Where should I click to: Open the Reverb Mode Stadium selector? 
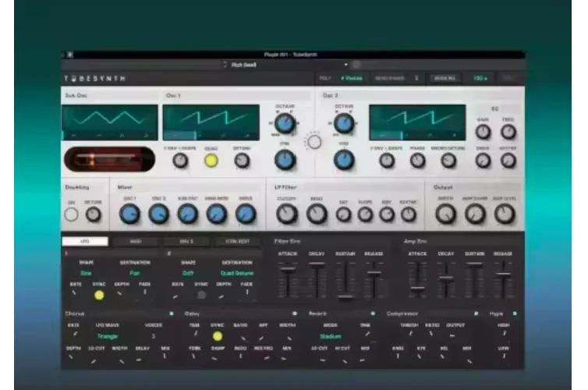(x=331, y=336)
